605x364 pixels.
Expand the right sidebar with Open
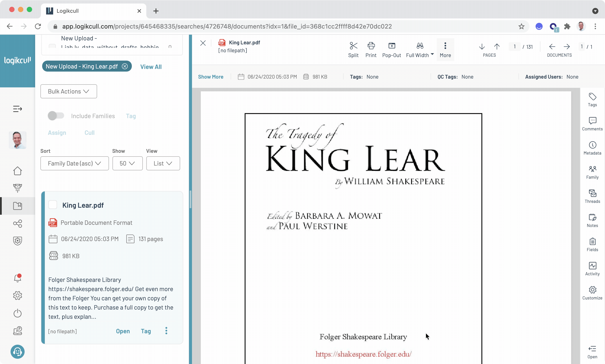click(592, 352)
